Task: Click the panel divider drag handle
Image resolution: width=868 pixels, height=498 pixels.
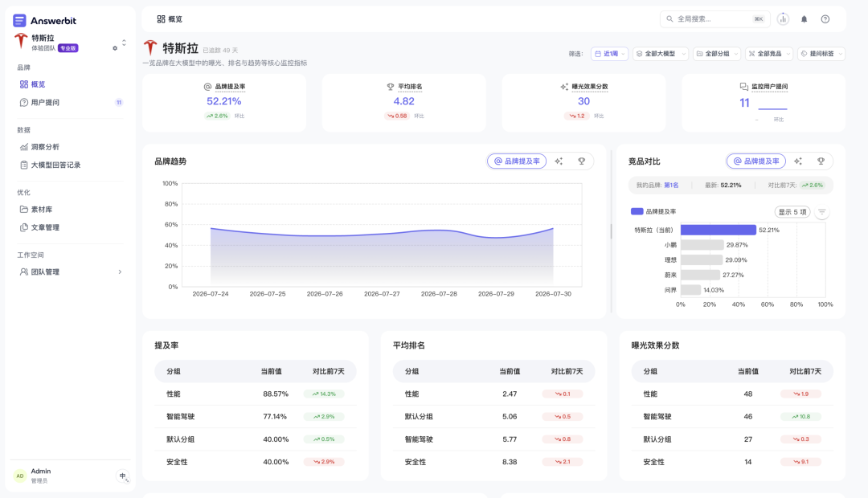Action: (x=611, y=231)
